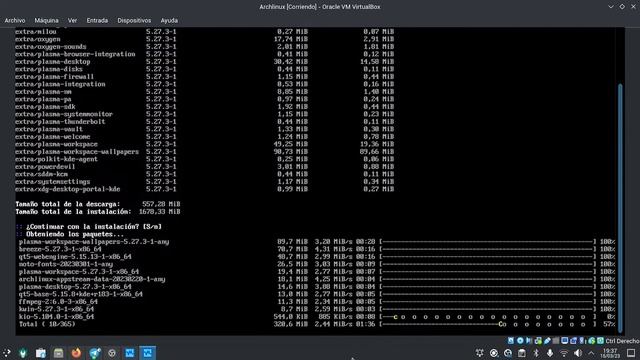Screen dimensions: 640x360
Task: Focus the active VirtualBox VM taskbar entry
Action: click(x=147, y=353)
